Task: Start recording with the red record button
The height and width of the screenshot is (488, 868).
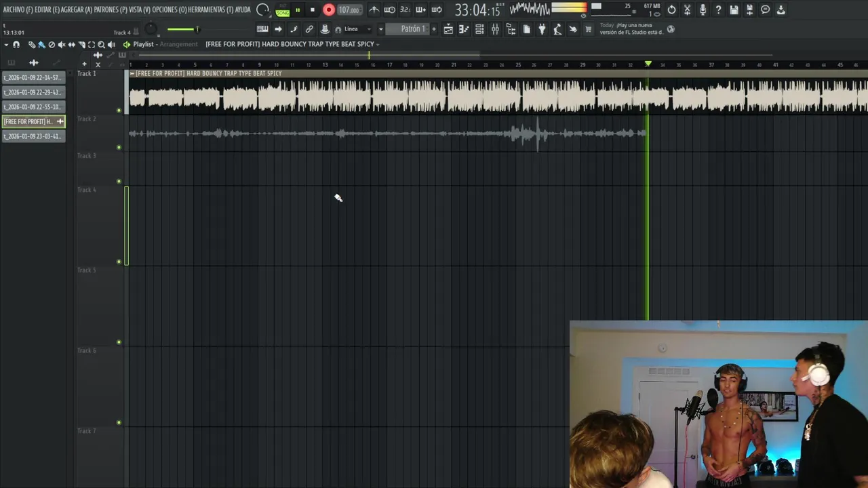Action: coord(329,10)
